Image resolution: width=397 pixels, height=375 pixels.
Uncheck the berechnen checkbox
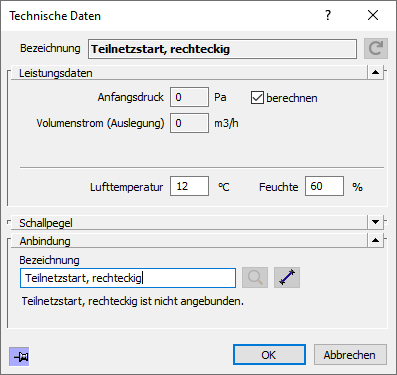(257, 98)
